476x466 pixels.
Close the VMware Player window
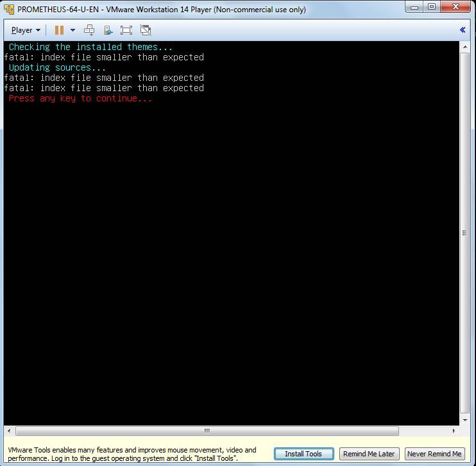[455, 6]
